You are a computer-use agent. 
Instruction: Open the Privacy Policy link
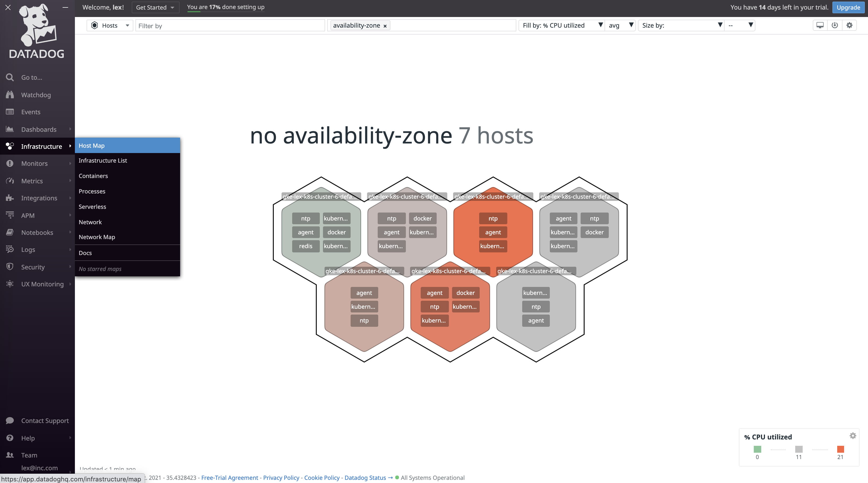point(281,478)
